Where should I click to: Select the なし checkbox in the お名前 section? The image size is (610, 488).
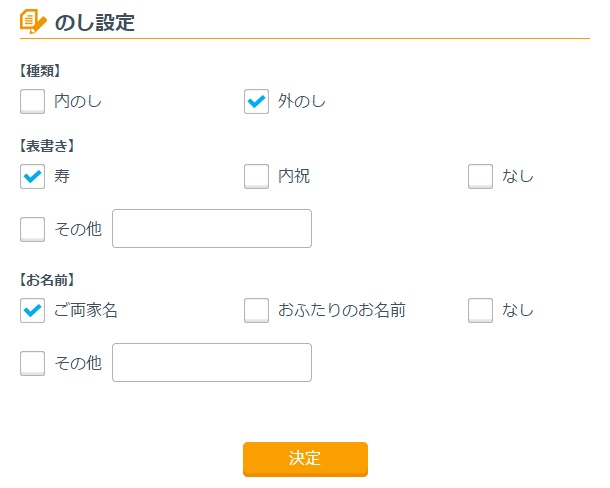pyautogui.click(x=481, y=310)
